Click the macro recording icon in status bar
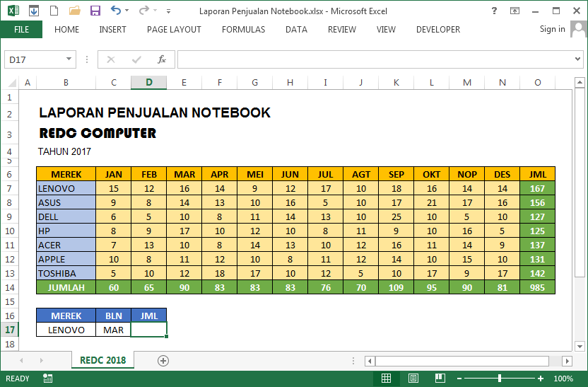This screenshot has width=588, height=387. click(47, 379)
